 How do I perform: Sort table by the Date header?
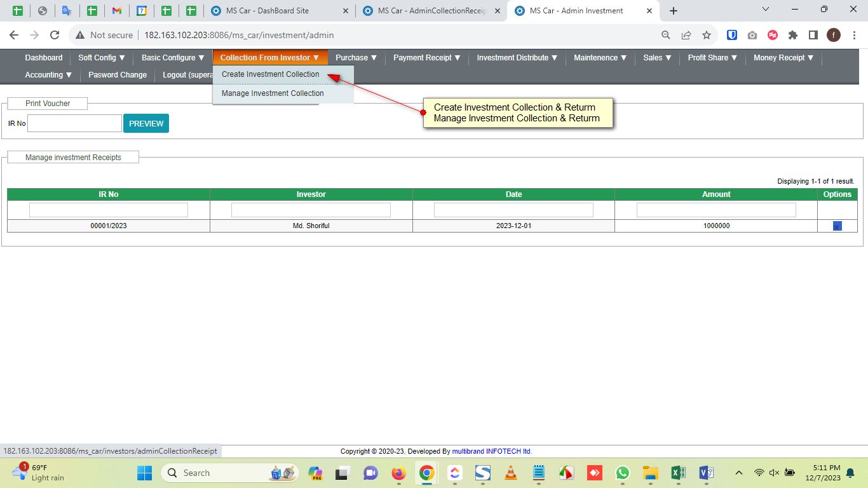click(514, 194)
